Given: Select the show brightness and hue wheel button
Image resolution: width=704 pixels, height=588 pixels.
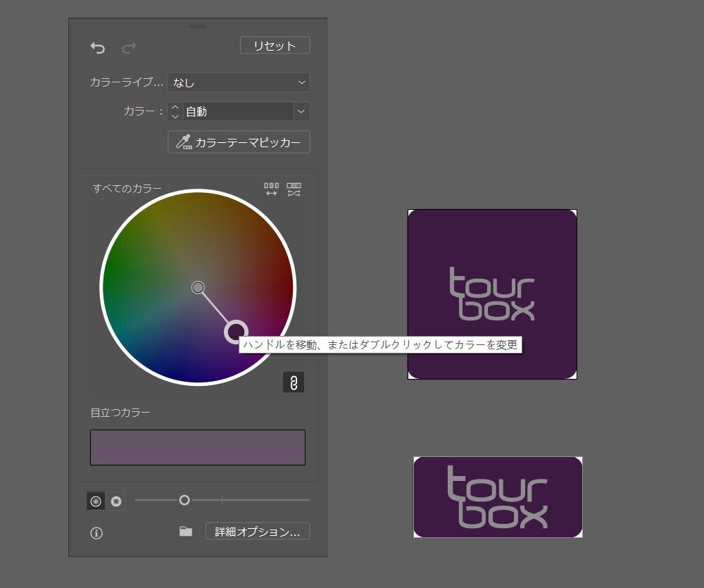Looking at the screenshot, I should point(116,501).
